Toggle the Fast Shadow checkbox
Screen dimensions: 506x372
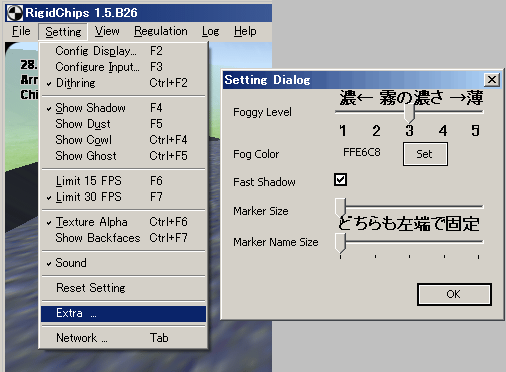pos(340,179)
